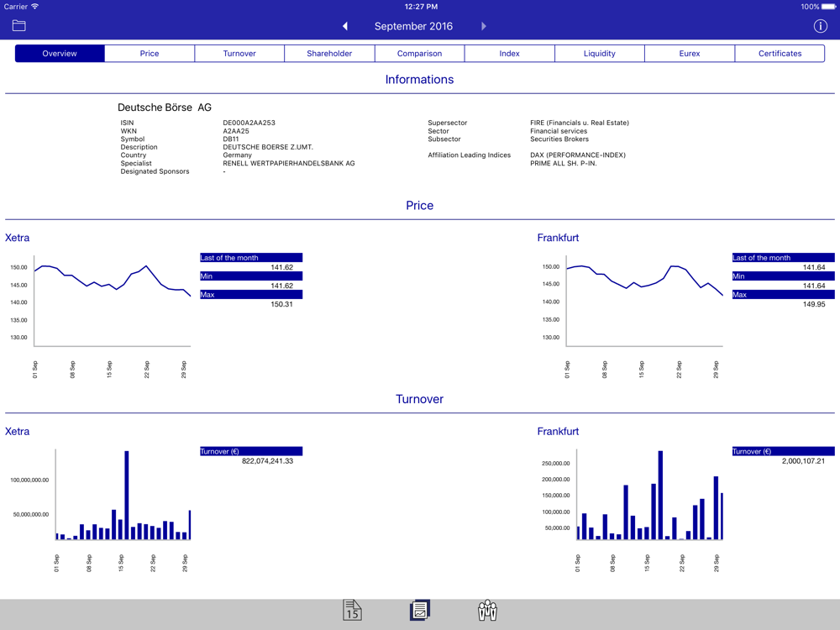Open the document icon numbered 15
The image size is (840, 630).
coord(352,610)
